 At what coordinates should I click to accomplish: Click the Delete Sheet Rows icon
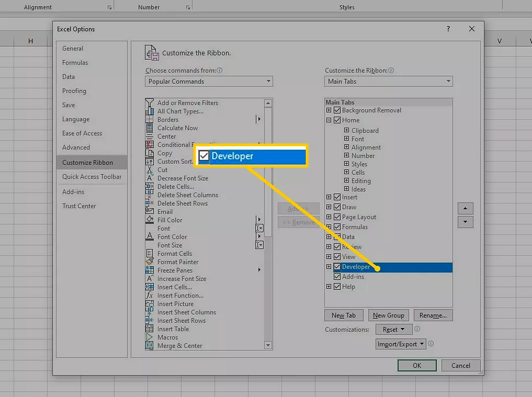(x=149, y=203)
